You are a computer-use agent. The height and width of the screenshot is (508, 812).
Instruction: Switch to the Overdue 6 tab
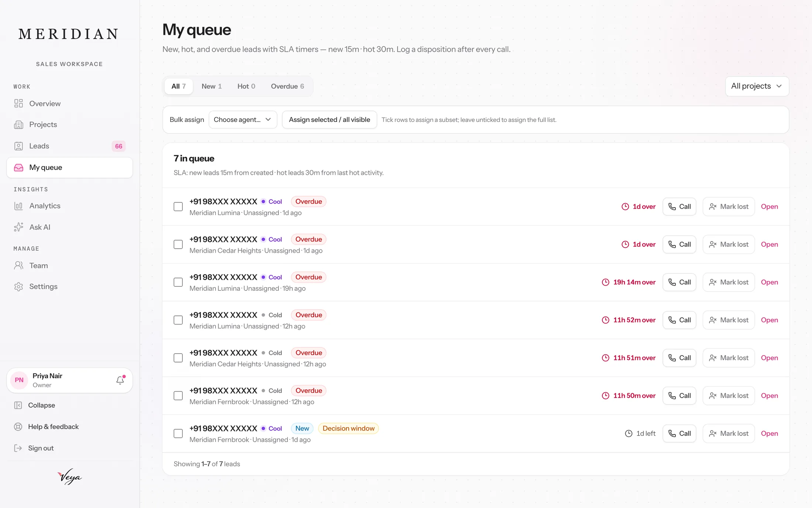tap(287, 86)
